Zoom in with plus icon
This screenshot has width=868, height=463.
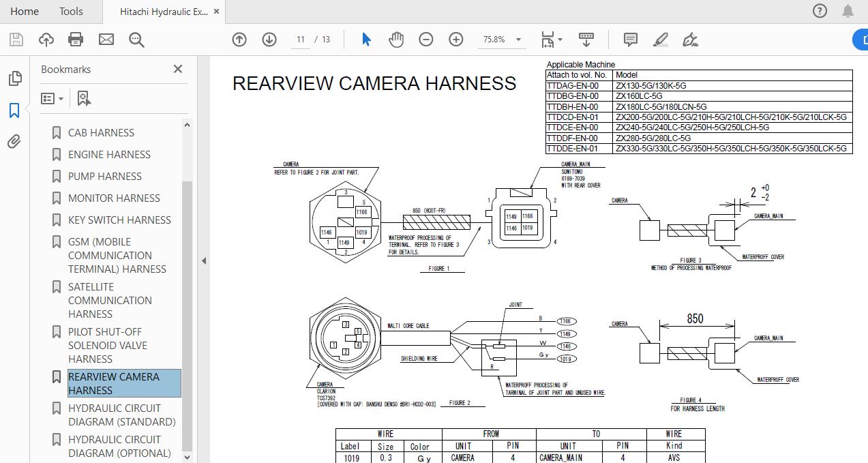456,40
